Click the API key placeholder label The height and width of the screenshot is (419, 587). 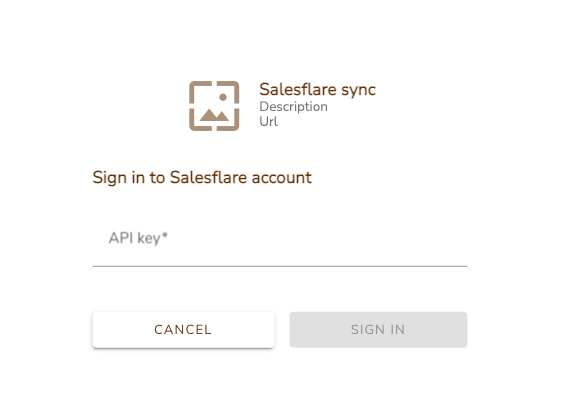138,238
